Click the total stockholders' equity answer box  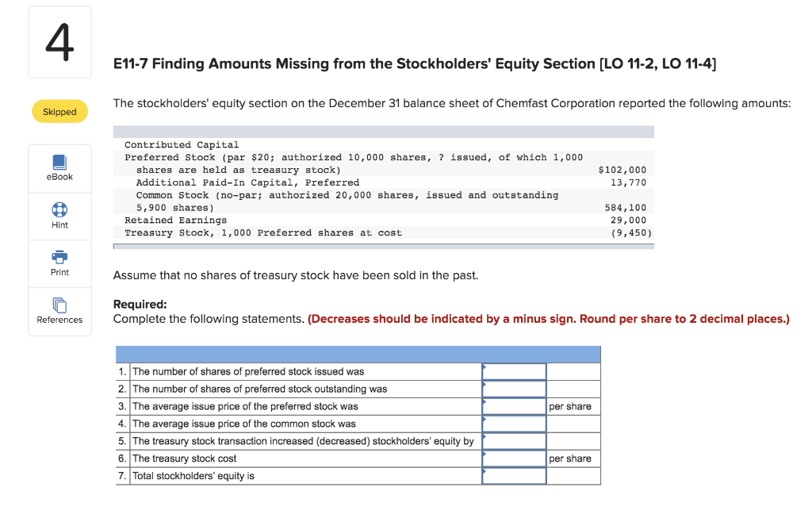pyautogui.click(x=514, y=475)
